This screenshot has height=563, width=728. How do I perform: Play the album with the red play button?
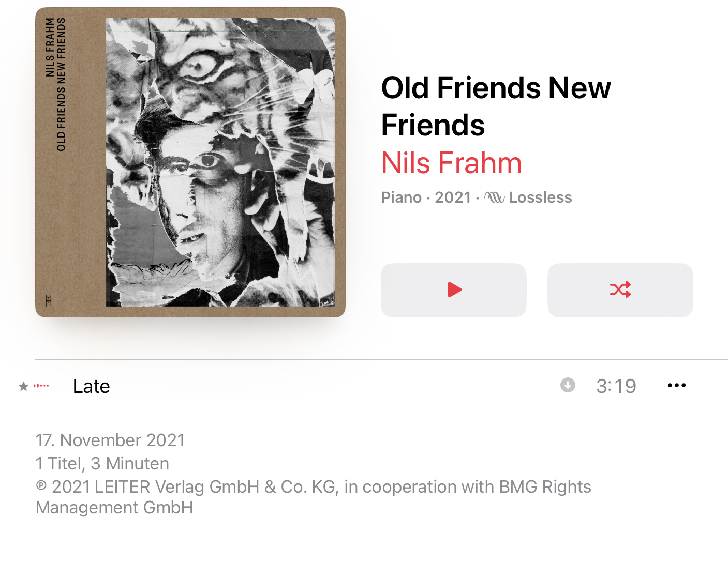(454, 290)
